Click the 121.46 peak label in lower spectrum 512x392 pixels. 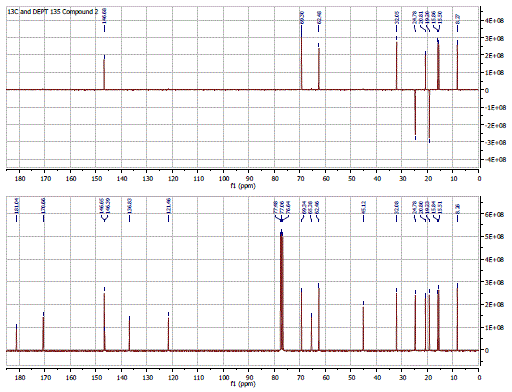click(x=168, y=206)
